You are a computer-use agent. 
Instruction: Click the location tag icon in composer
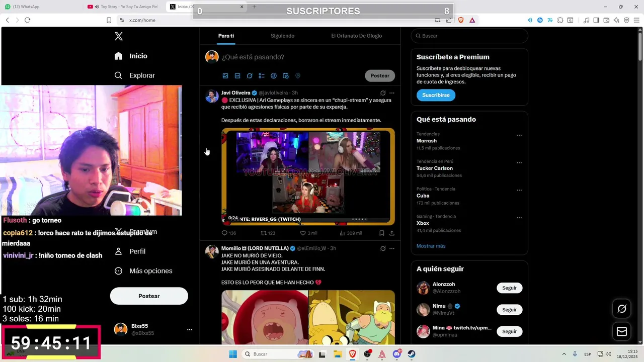pos(298,76)
